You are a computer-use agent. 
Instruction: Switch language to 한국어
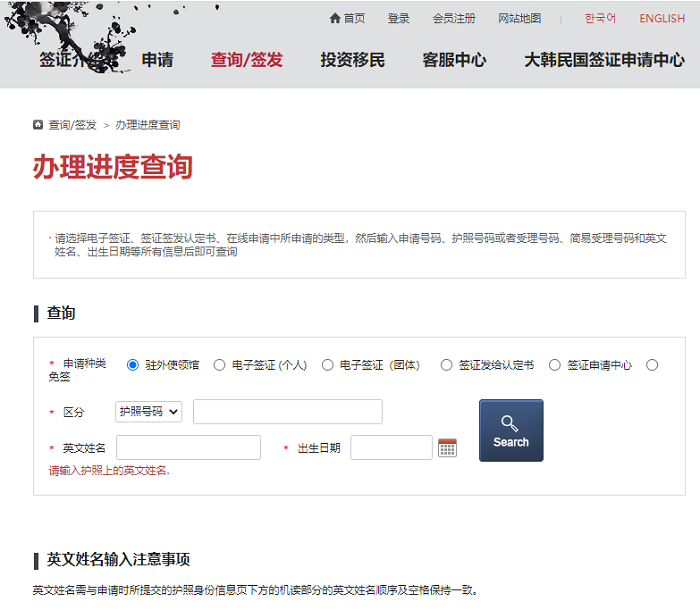[x=600, y=18]
